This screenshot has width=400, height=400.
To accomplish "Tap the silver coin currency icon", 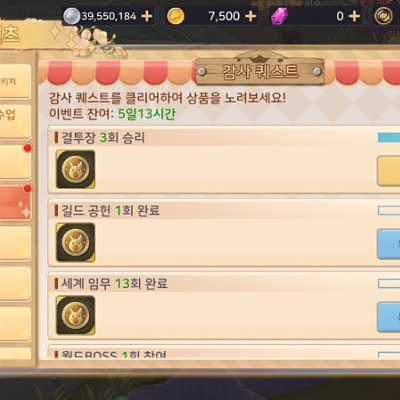I will tap(71, 16).
